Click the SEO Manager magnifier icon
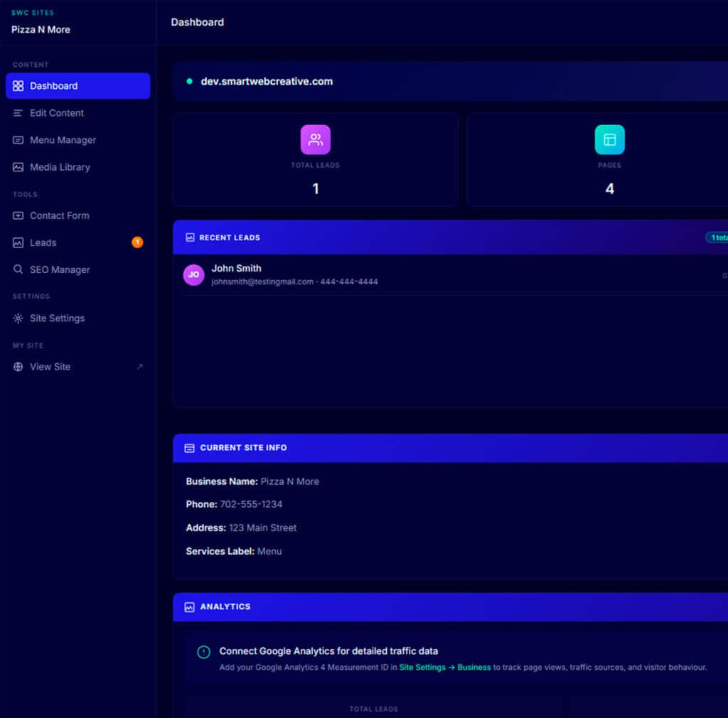The width and height of the screenshot is (728, 718). click(x=18, y=269)
